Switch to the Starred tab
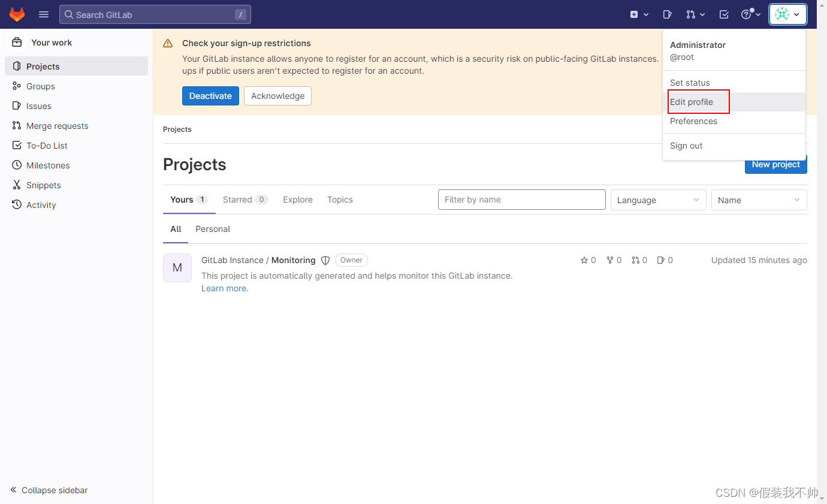 (x=245, y=200)
